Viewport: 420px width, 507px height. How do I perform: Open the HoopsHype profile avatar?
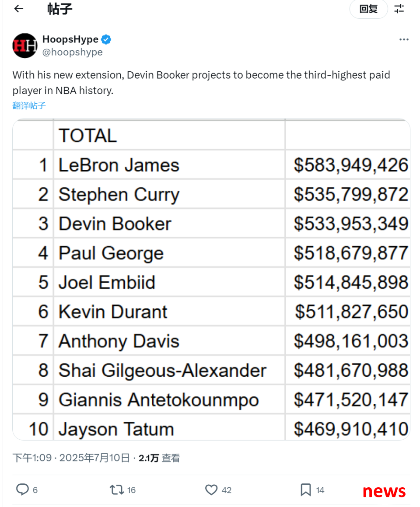[25, 45]
